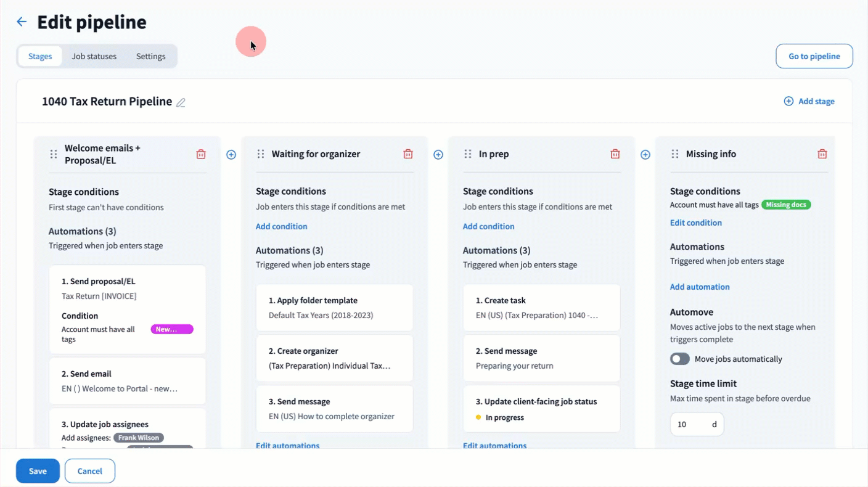Enable Move jobs automatically toggle
The image size is (868, 487).
[x=680, y=359]
